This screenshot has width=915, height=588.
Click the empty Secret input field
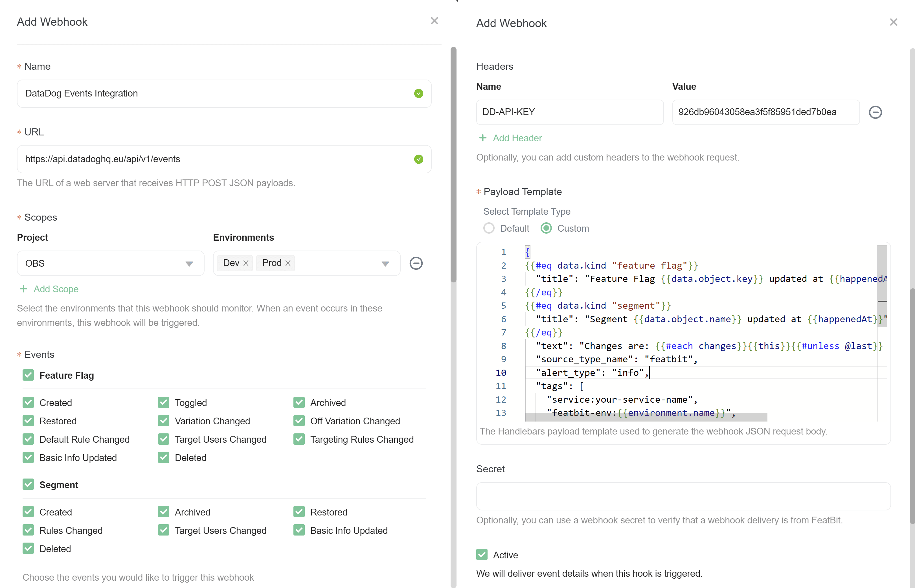point(683,496)
